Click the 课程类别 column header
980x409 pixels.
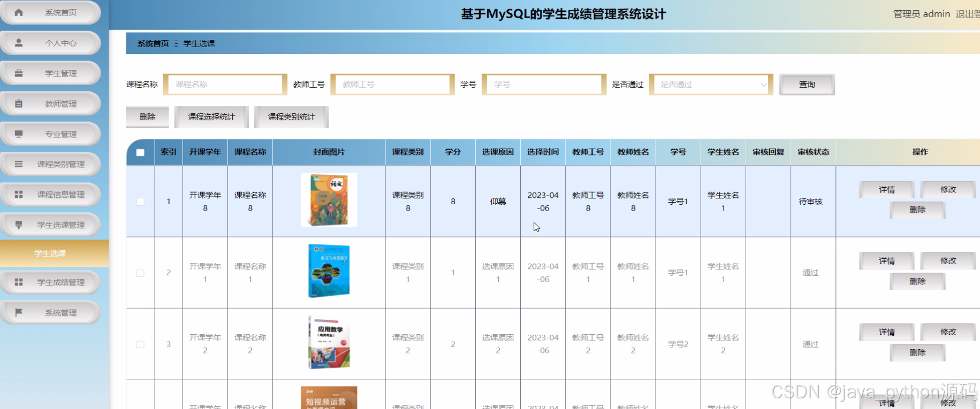point(408,152)
